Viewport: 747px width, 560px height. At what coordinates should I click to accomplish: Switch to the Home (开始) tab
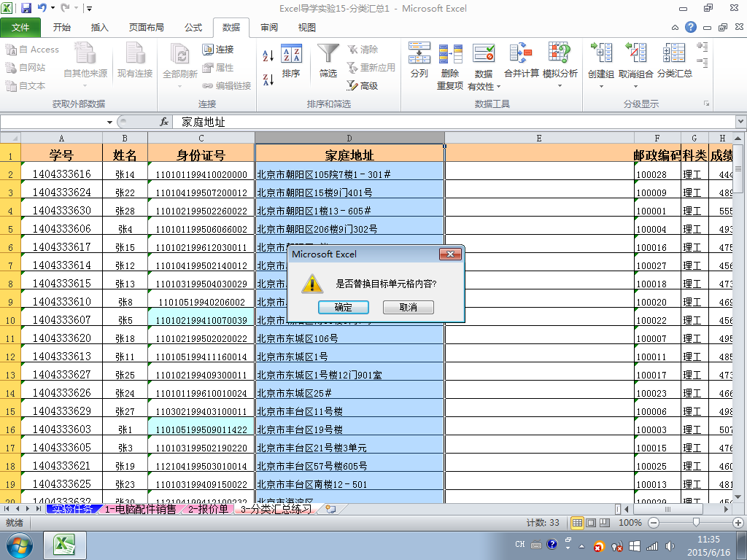[62, 27]
